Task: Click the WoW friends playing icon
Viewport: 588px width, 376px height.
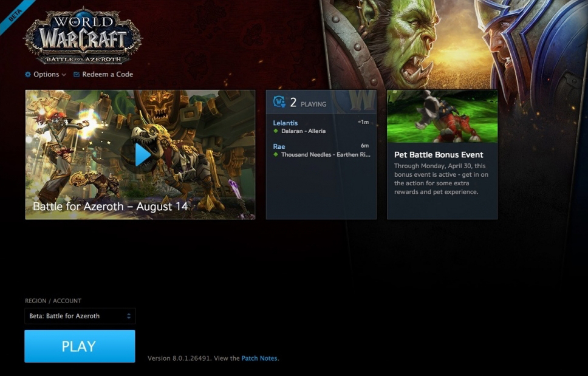Action: tap(279, 101)
